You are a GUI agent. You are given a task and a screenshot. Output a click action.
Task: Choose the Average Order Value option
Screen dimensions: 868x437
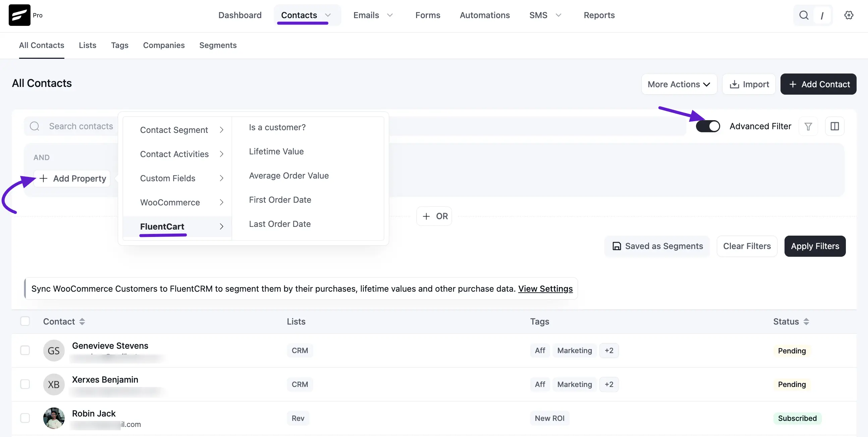289,176
